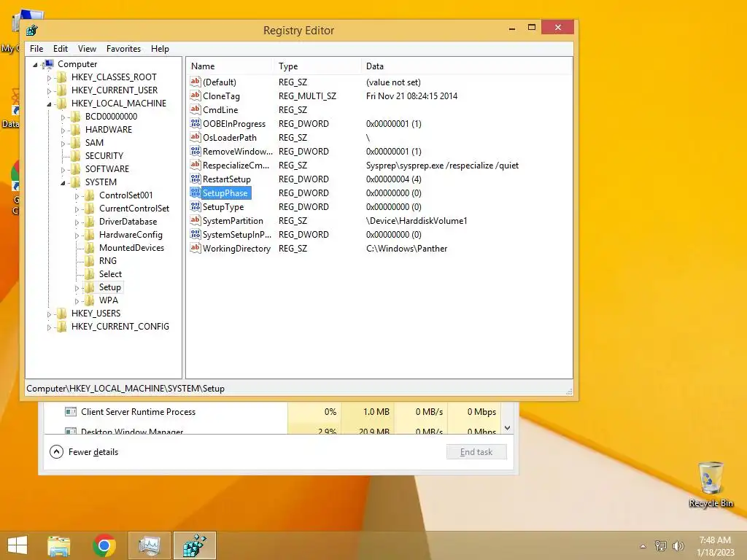Viewport: 747px width, 560px height.
Task: Select the MountedDevices folder icon
Action: 89,248
